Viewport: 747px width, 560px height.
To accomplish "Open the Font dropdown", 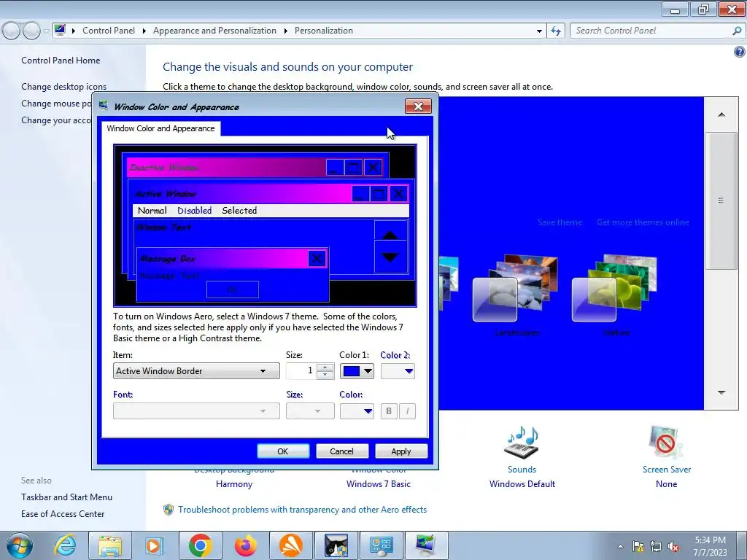I will click(196, 411).
